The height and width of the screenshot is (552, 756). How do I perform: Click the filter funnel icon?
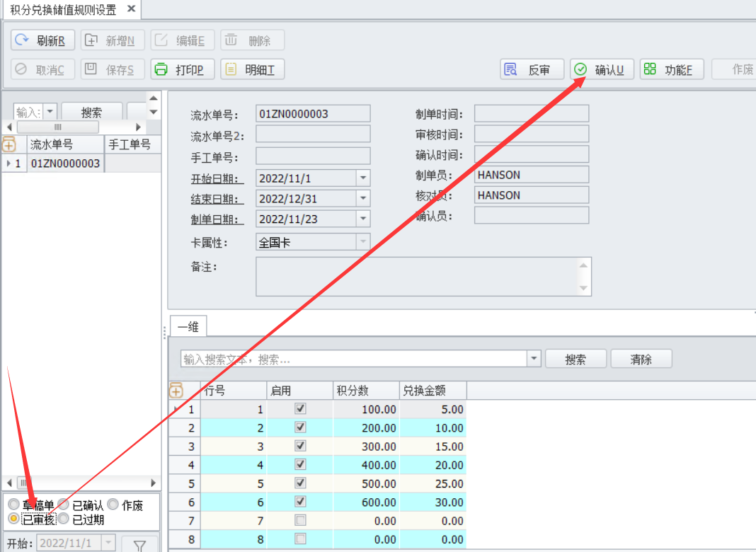coord(139,545)
